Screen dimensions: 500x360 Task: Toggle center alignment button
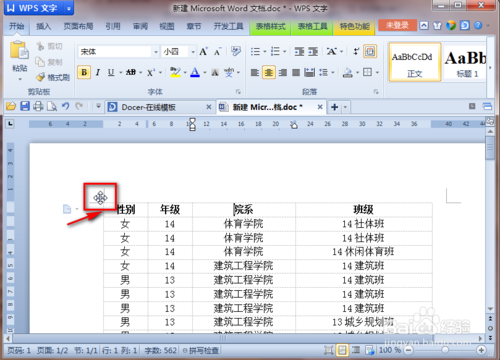[269, 72]
